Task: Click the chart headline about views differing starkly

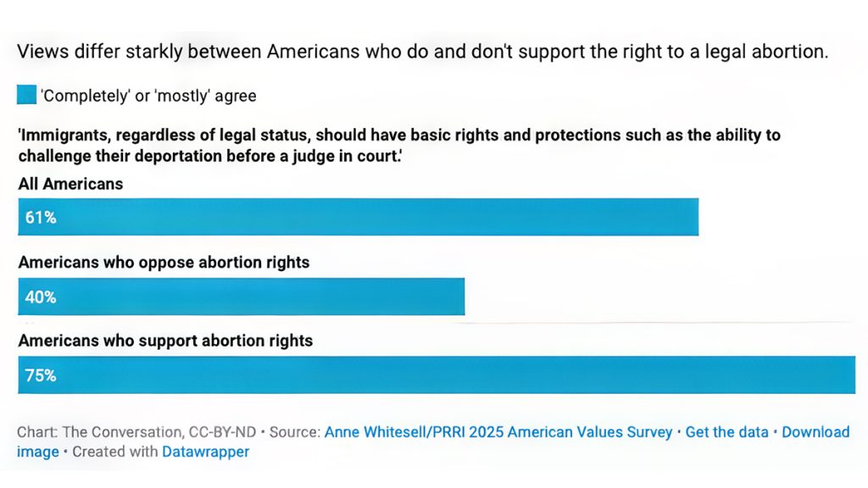Action: [x=422, y=51]
